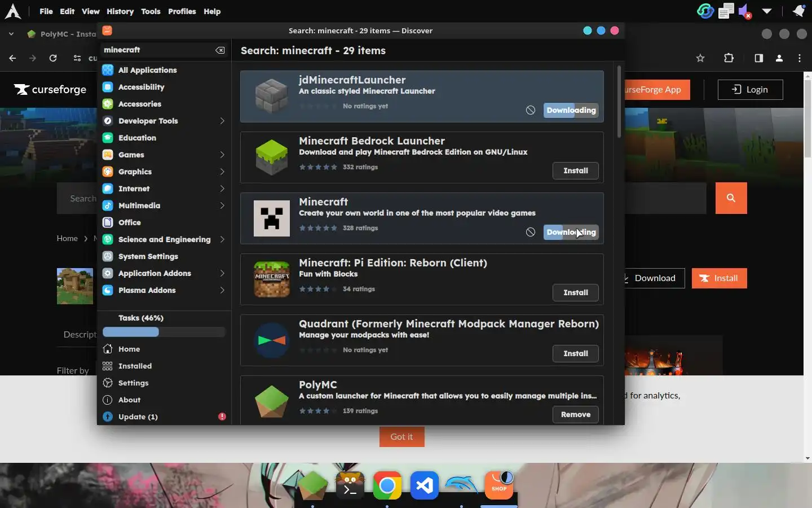Viewport: 812px width, 508px height.
Task: Bookmark the page with the star icon
Action: 700,58
